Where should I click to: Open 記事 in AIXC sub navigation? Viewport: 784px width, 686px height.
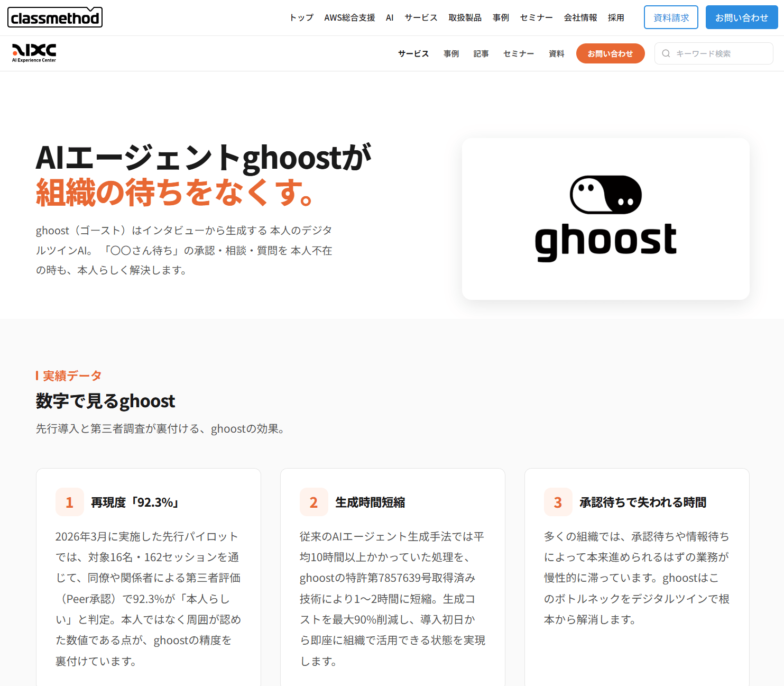pos(481,54)
